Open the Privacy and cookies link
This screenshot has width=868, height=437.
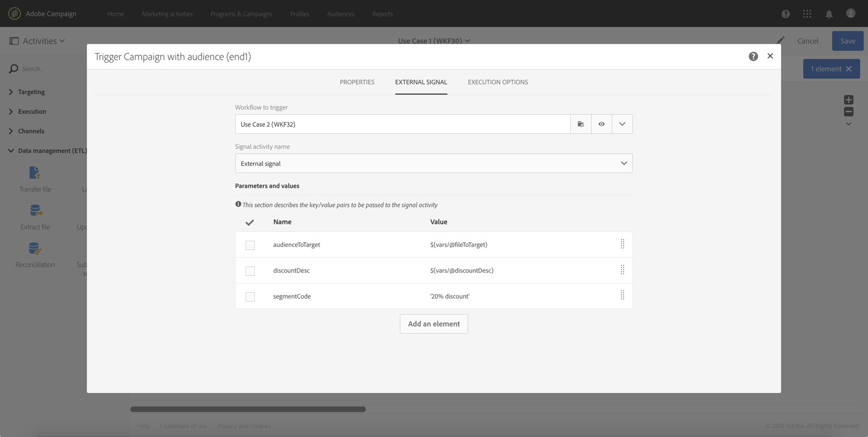coord(244,426)
